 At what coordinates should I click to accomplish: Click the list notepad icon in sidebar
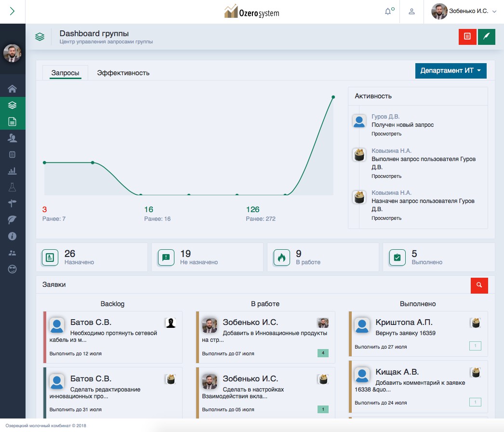coord(12,154)
